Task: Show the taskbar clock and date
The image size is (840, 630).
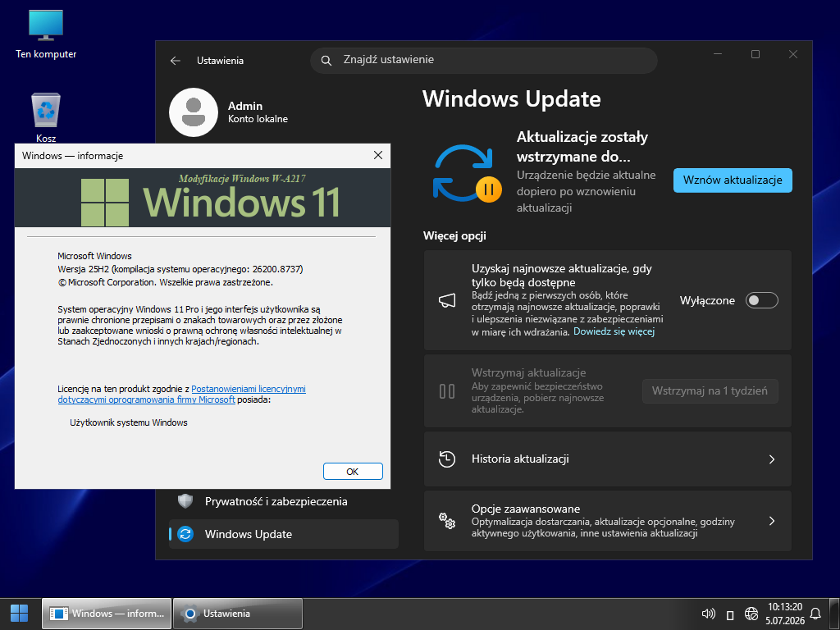Action: tap(785, 614)
